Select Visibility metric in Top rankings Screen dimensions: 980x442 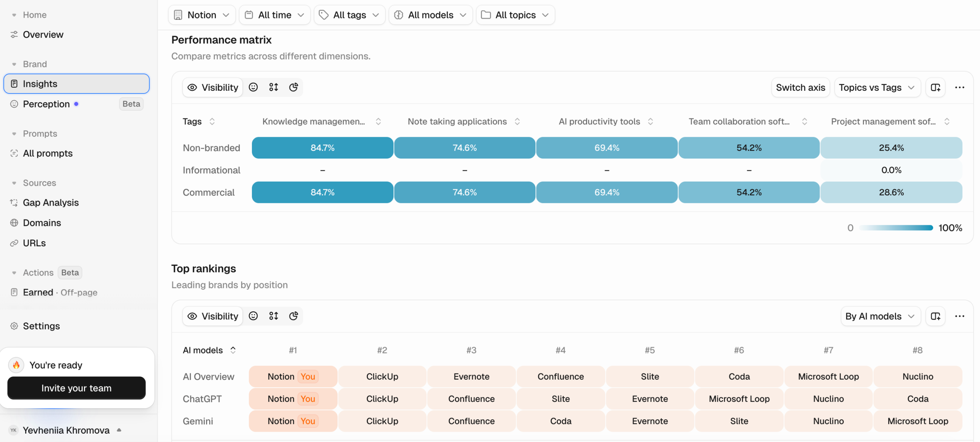click(x=213, y=316)
